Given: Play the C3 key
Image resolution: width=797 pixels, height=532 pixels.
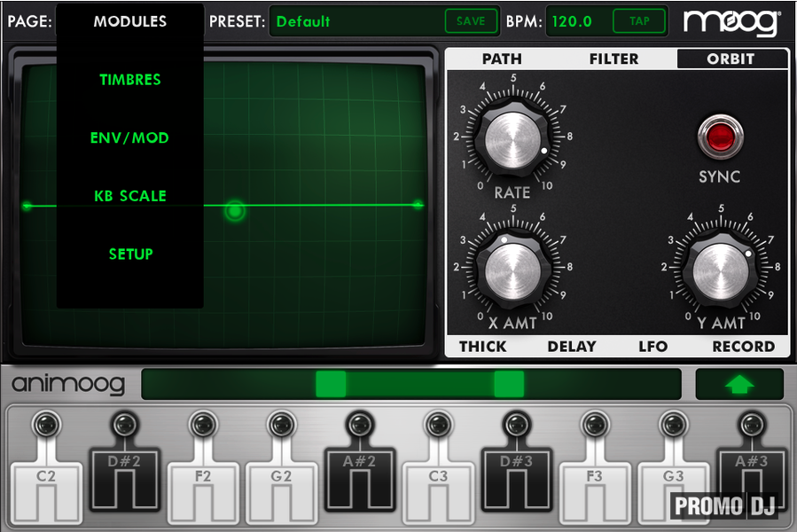Looking at the screenshot, I should coord(438,492).
